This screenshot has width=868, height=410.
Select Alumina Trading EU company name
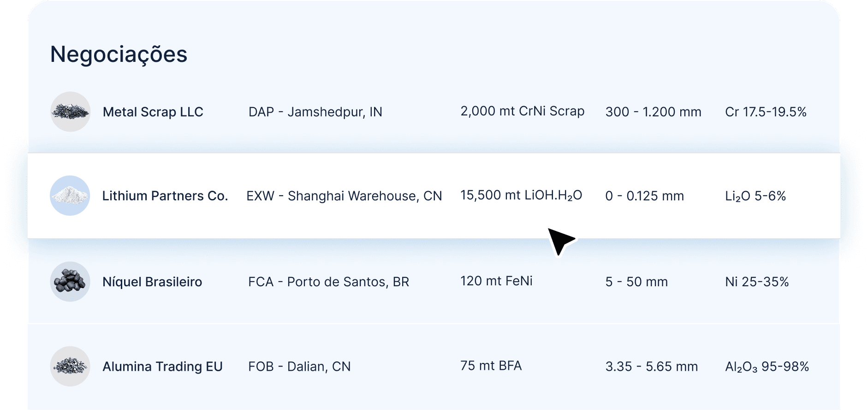162,367
